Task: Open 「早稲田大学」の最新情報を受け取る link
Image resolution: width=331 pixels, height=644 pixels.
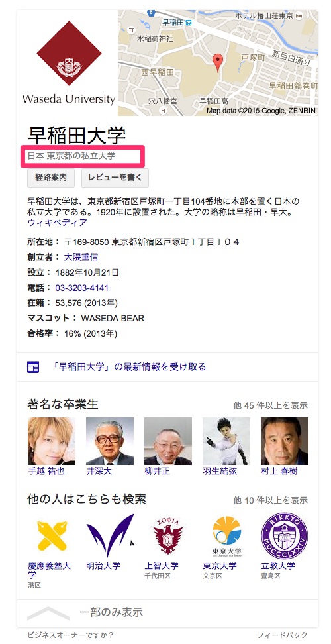Action: coord(130,367)
